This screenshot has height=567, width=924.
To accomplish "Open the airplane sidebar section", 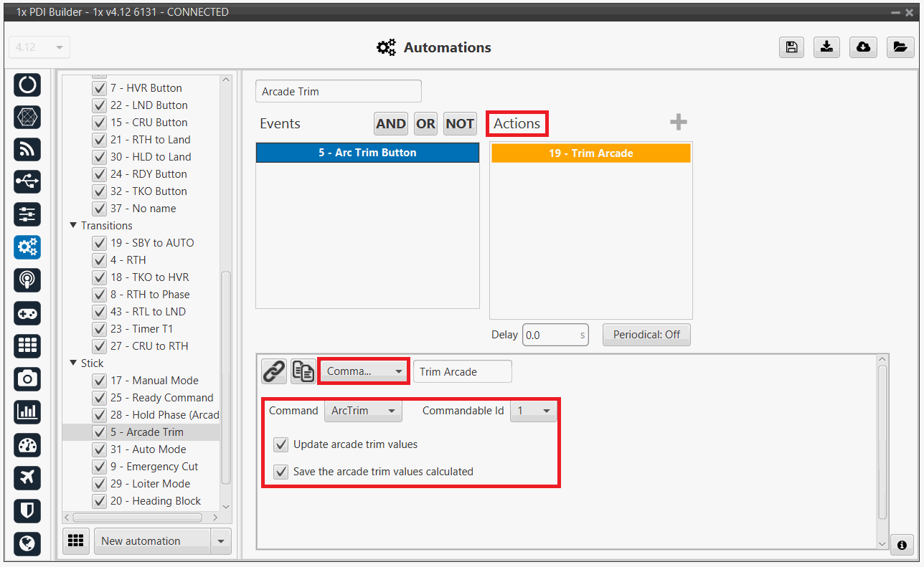I will coord(27,477).
